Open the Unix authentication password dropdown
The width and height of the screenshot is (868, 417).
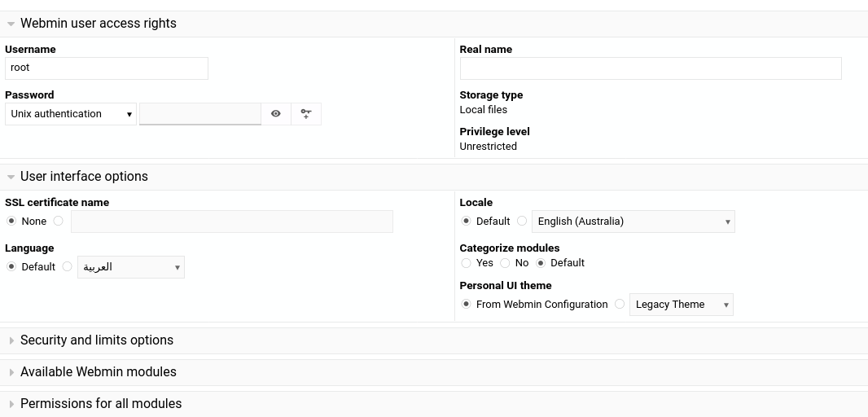(x=71, y=114)
